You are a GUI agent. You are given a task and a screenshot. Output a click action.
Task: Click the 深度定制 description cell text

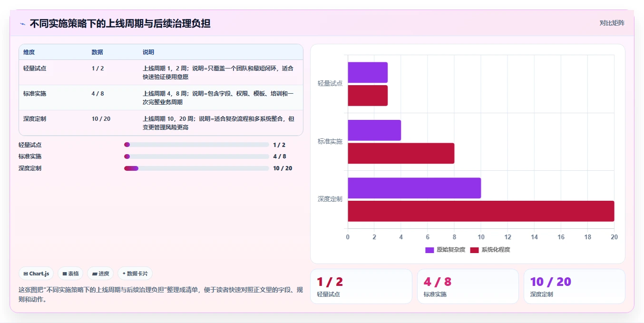click(218, 123)
